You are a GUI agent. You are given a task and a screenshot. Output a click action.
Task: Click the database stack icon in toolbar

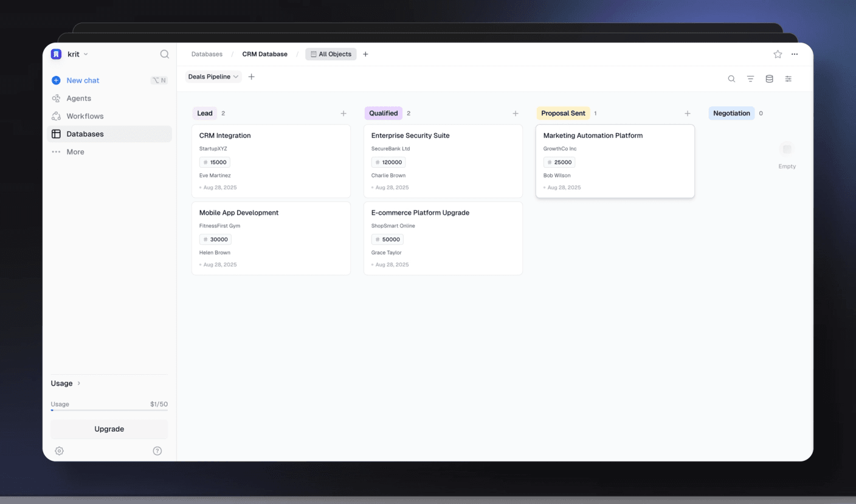pos(769,79)
